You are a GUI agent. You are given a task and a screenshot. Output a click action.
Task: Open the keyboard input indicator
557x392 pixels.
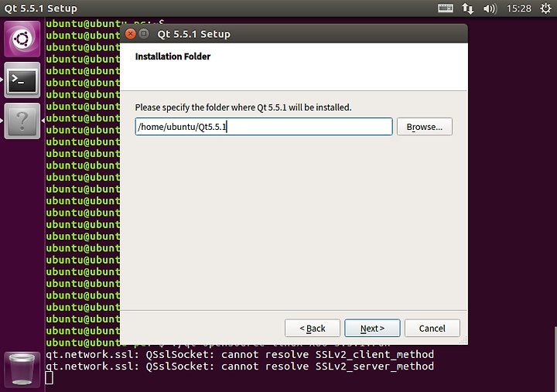pyautogui.click(x=445, y=9)
